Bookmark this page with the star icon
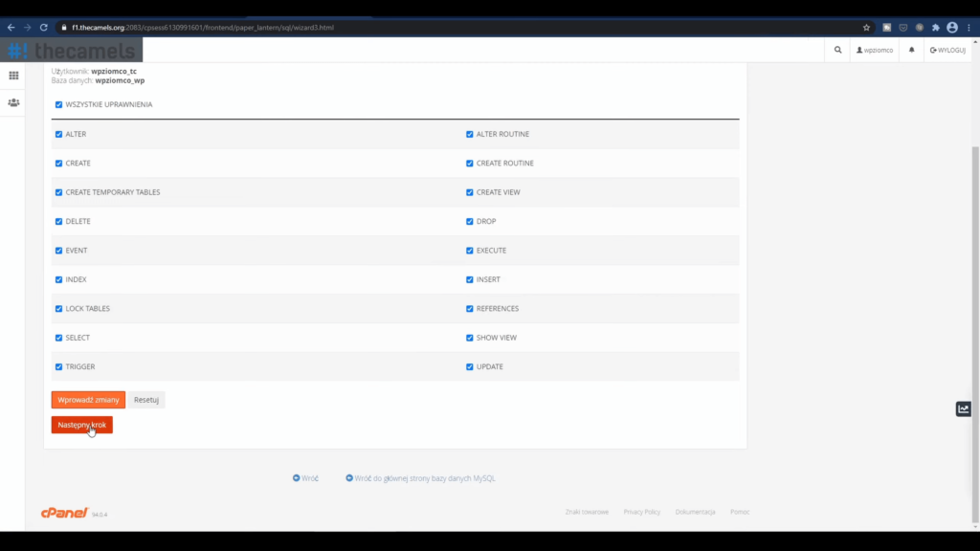Screen dimensions: 980x551 pos(866,28)
